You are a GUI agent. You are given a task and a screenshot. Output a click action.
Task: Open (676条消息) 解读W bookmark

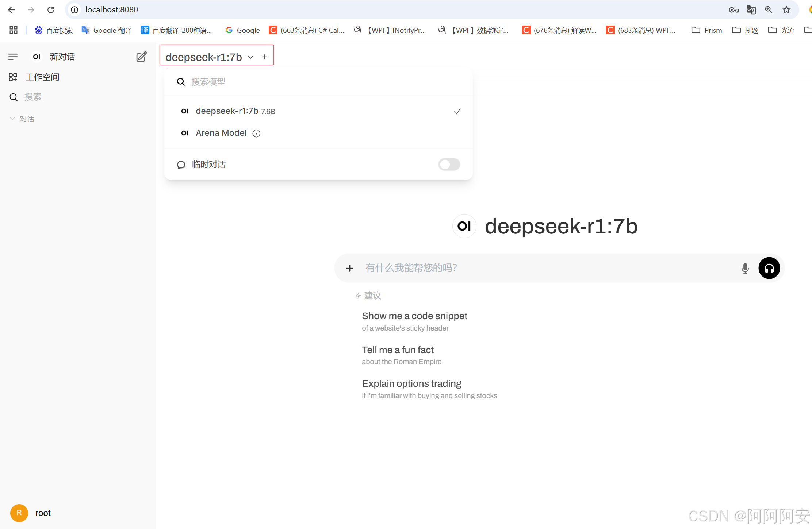(559, 30)
